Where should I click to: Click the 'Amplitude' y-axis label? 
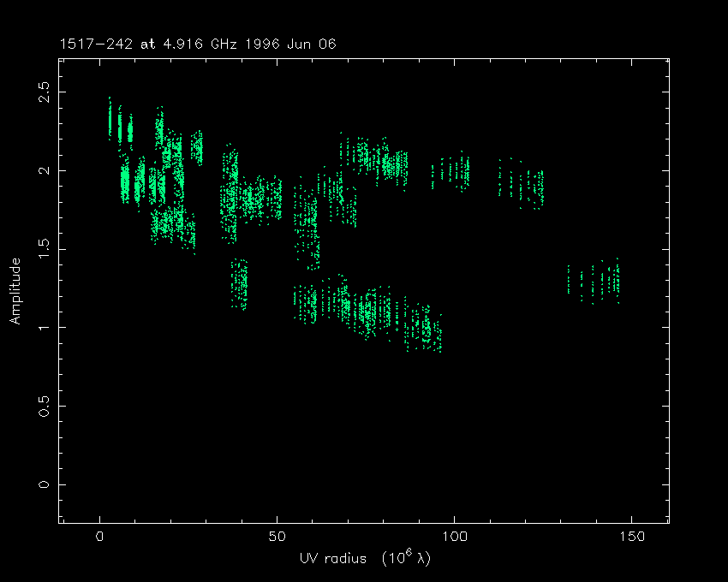pos(15,291)
